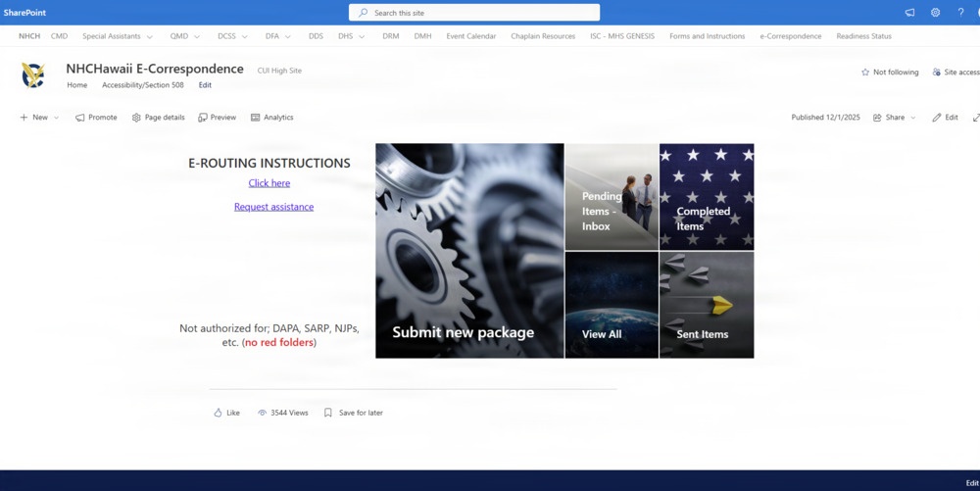The width and height of the screenshot is (980, 491).
Task: Open the DDS navigation item
Action: tap(316, 36)
